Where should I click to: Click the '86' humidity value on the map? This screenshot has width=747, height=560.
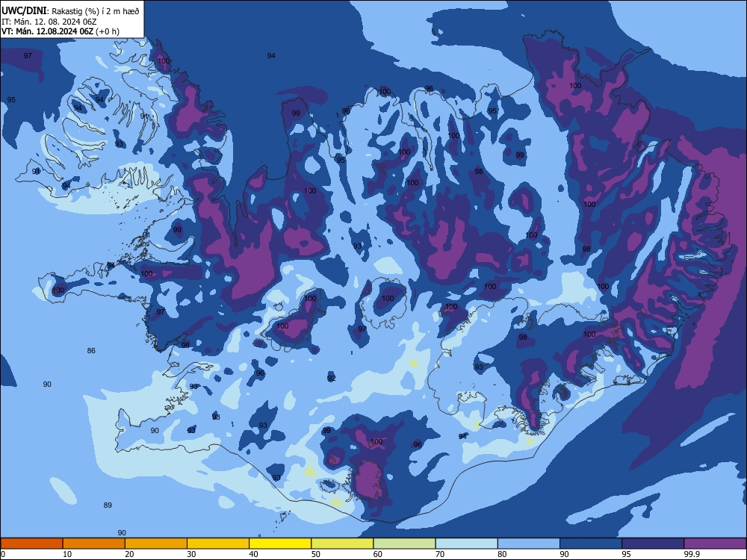pyautogui.click(x=91, y=350)
